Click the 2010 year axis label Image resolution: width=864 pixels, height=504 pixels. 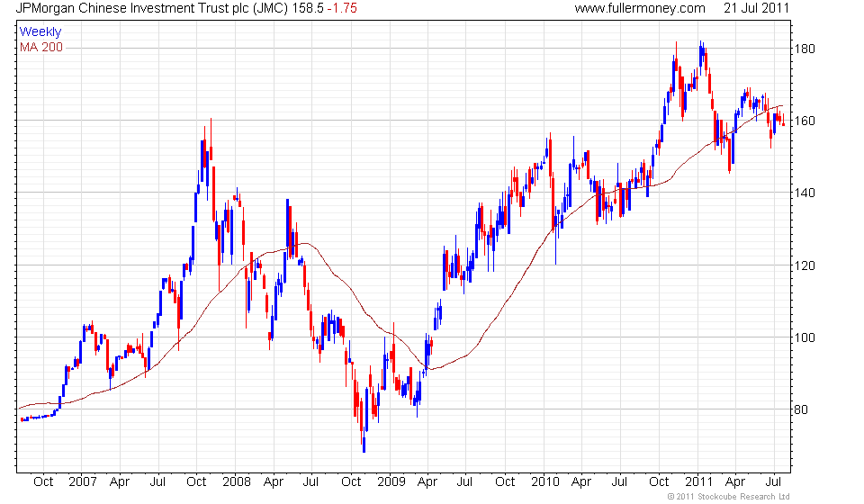point(545,481)
